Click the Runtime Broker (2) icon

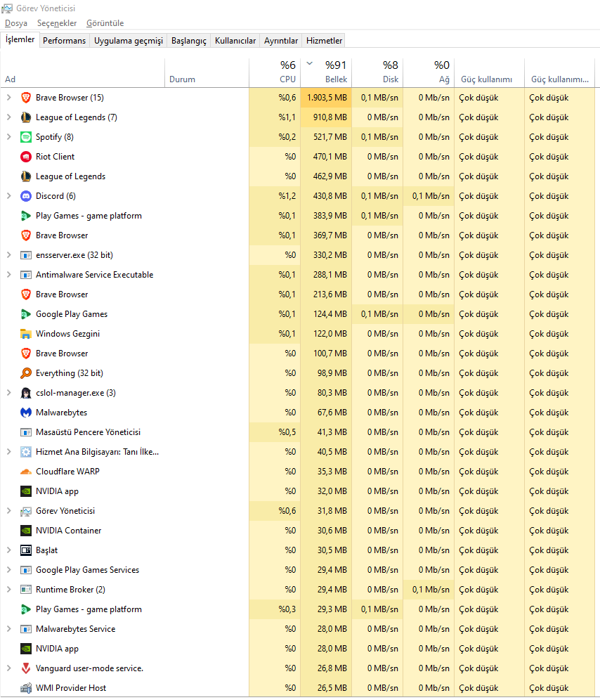[x=26, y=590]
